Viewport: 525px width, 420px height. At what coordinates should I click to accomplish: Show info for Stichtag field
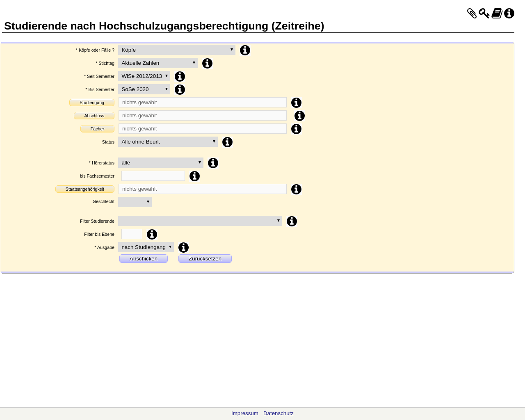click(x=207, y=63)
